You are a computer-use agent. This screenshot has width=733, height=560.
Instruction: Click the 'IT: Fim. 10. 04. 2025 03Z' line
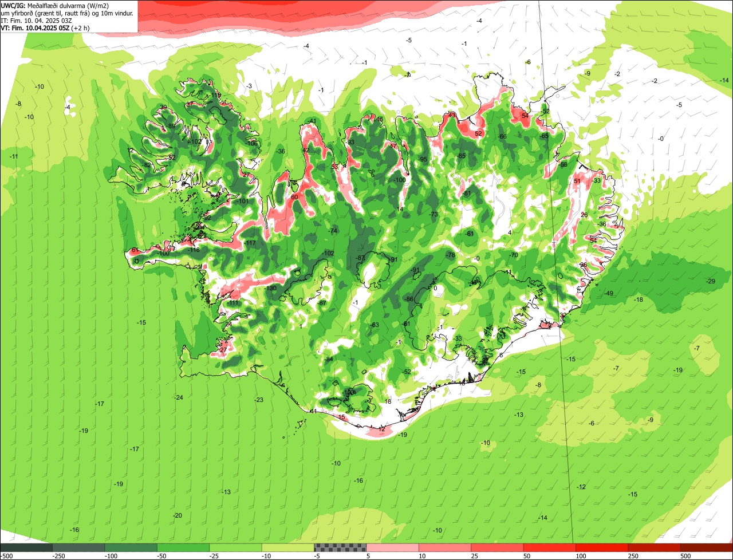(x=36, y=20)
